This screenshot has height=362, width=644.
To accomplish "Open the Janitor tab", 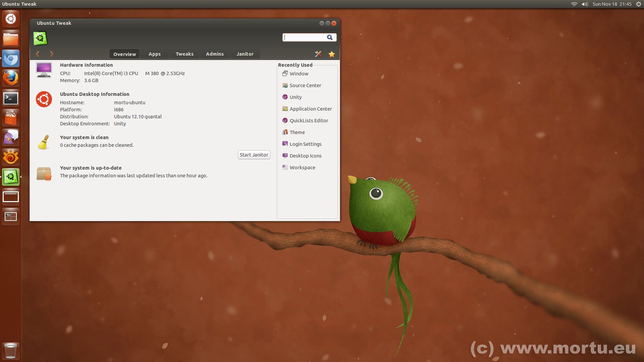I will [x=245, y=54].
